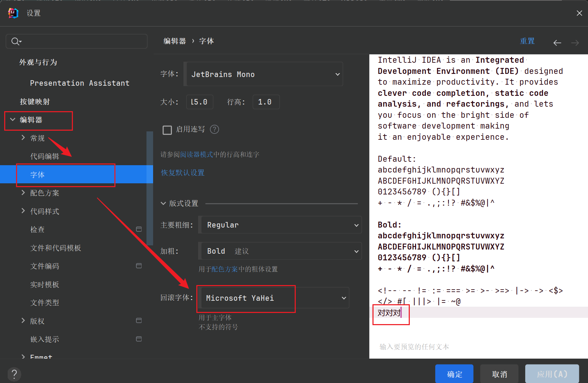
Task: Expand the Emmet tree node
Action: [x=23, y=357]
